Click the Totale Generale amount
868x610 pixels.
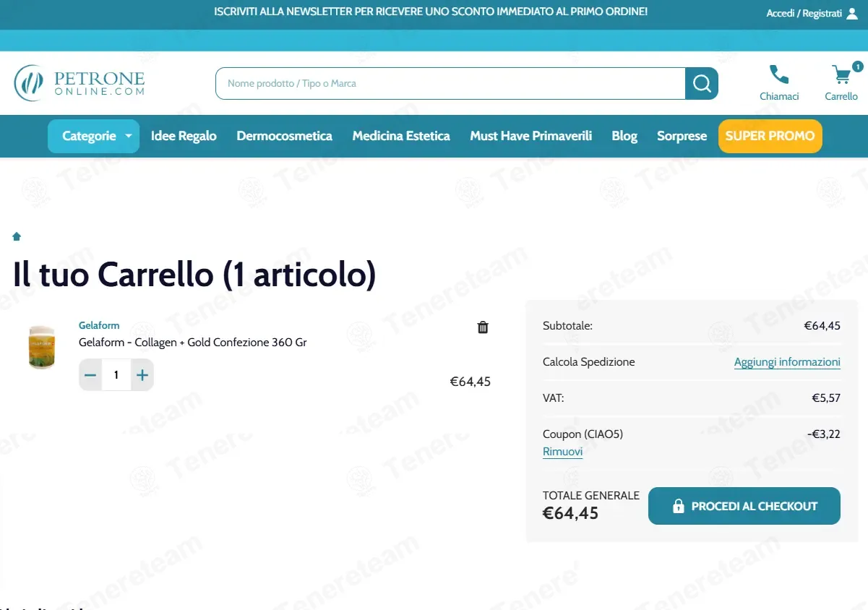tap(571, 513)
